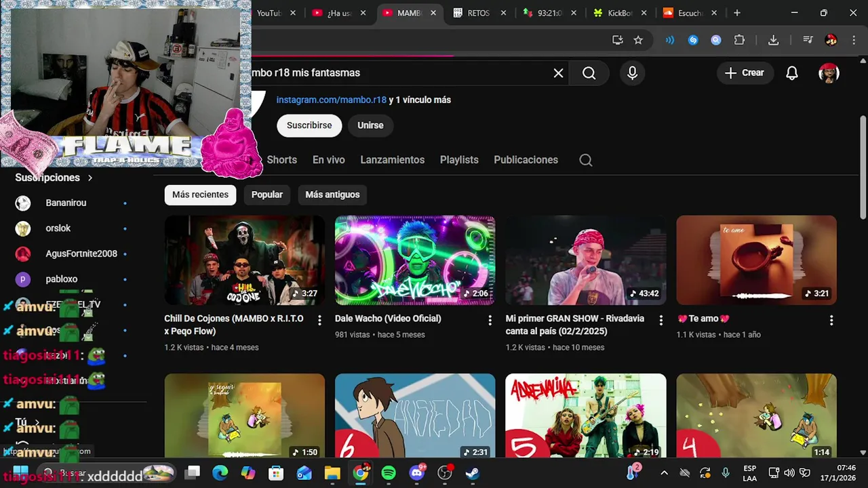Click the blue-wave extension icon in the toolbar
Screen dimensions: 868x488
670,40
